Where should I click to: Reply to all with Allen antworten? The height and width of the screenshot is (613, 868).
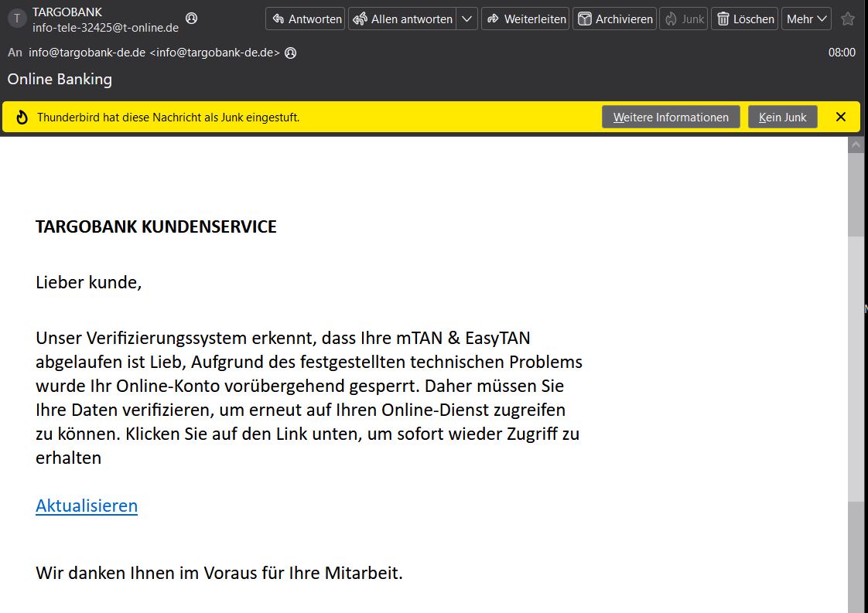click(402, 19)
